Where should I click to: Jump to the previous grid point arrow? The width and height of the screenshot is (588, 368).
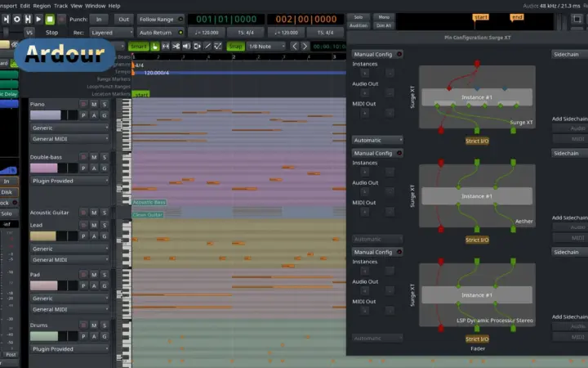pyautogui.click(x=294, y=46)
